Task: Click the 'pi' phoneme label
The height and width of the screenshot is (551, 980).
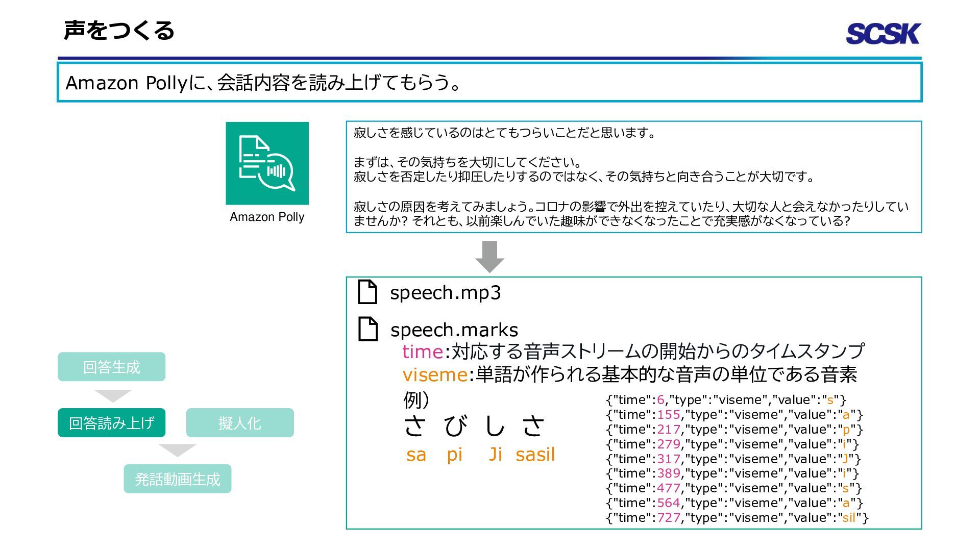Action: (454, 455)
